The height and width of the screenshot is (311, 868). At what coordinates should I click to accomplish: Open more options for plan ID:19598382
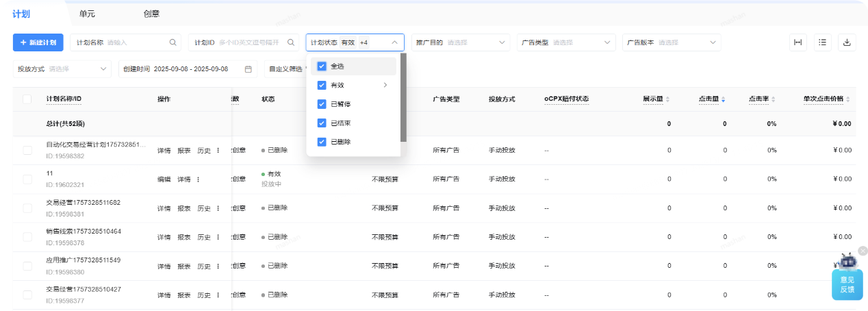pos(218,151)
